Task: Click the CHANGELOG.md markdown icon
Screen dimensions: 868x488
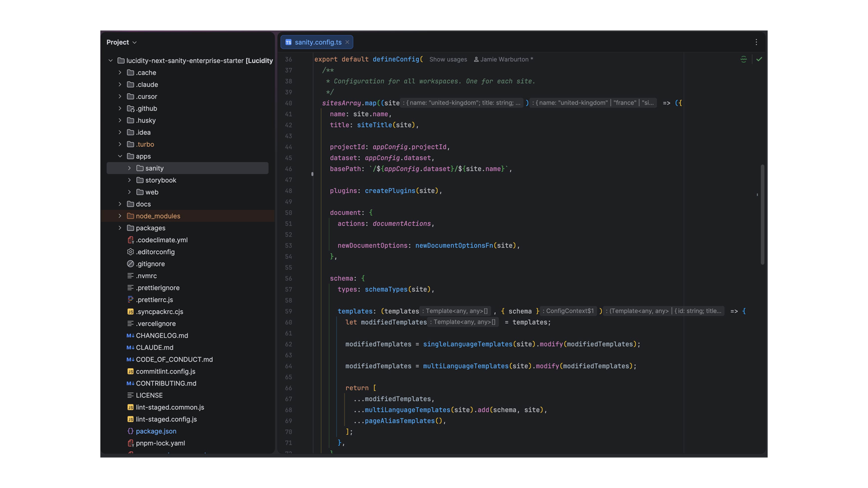Action: coord(130,336)
